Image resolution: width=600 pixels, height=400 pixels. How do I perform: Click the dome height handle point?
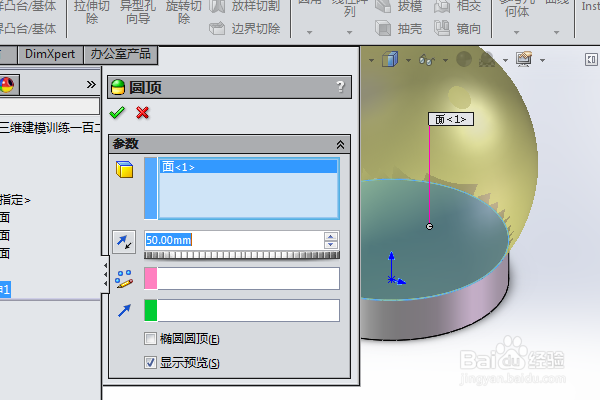tap(429, 227)
